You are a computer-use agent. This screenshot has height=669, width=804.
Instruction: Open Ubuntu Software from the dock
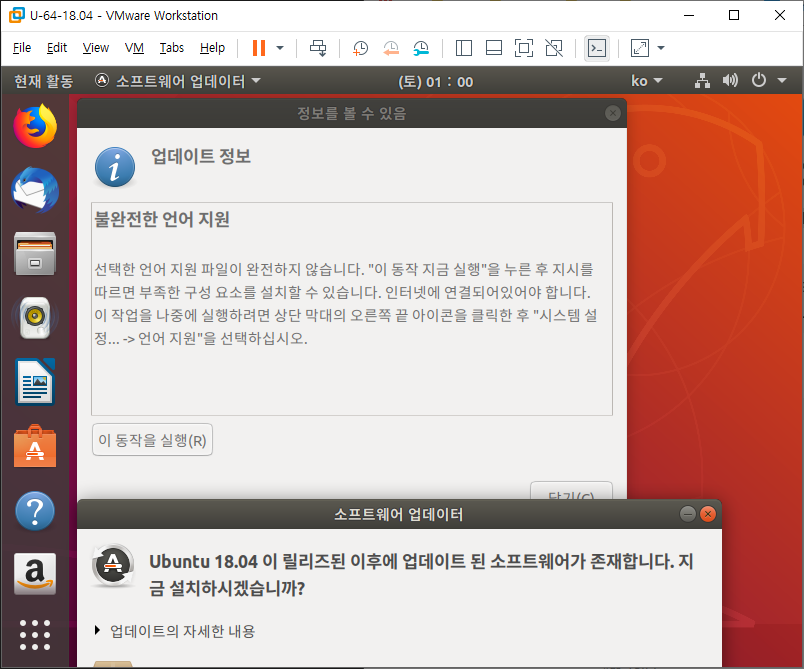coord(35,446)
